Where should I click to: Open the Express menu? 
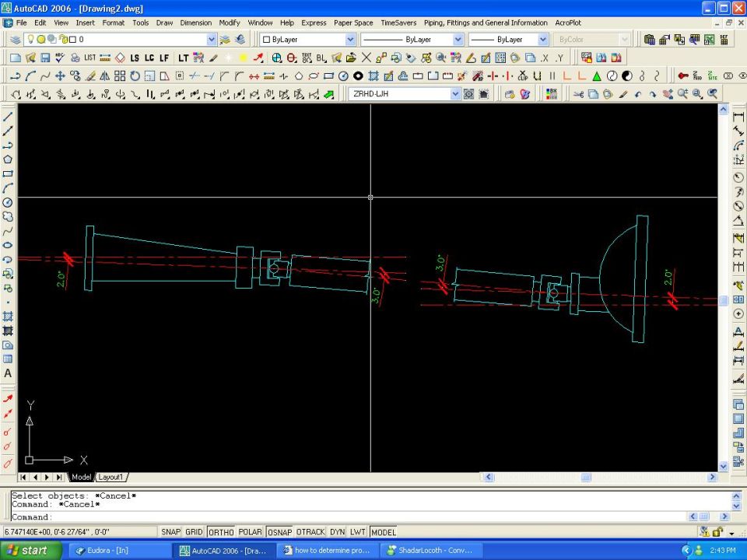(314, 23)
